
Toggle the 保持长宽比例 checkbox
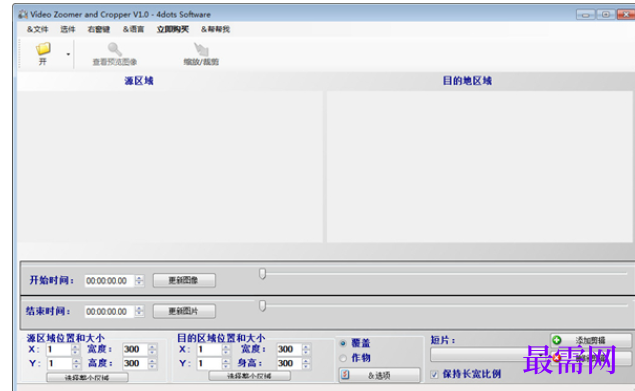pyautogui.click(x=435, y=374)
